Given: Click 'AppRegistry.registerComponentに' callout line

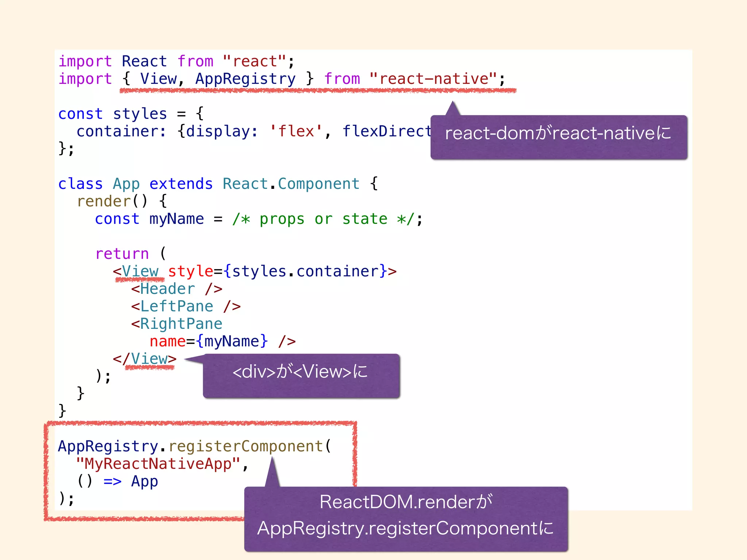Looking at the screenshot, I should tap(406, 529).
